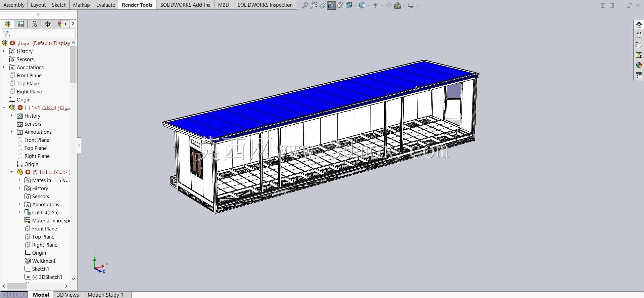Switch to the Markup ribbon tab
This screenshot has height=298, width=644.
(81, 5)
